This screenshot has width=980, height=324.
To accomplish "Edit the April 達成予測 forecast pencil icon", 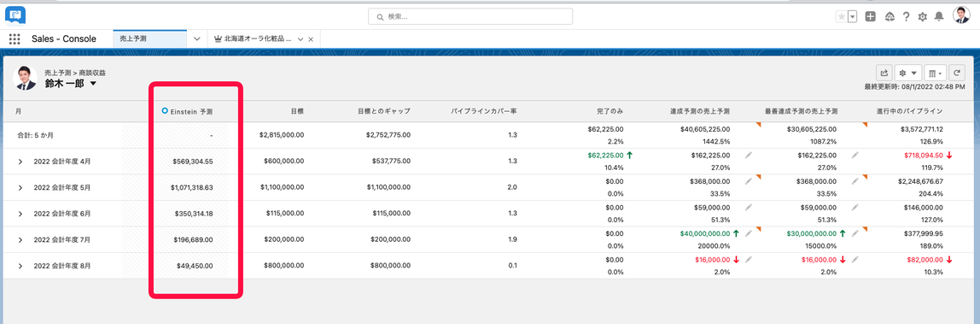I will pyautogui.click(x=749, y=155).
